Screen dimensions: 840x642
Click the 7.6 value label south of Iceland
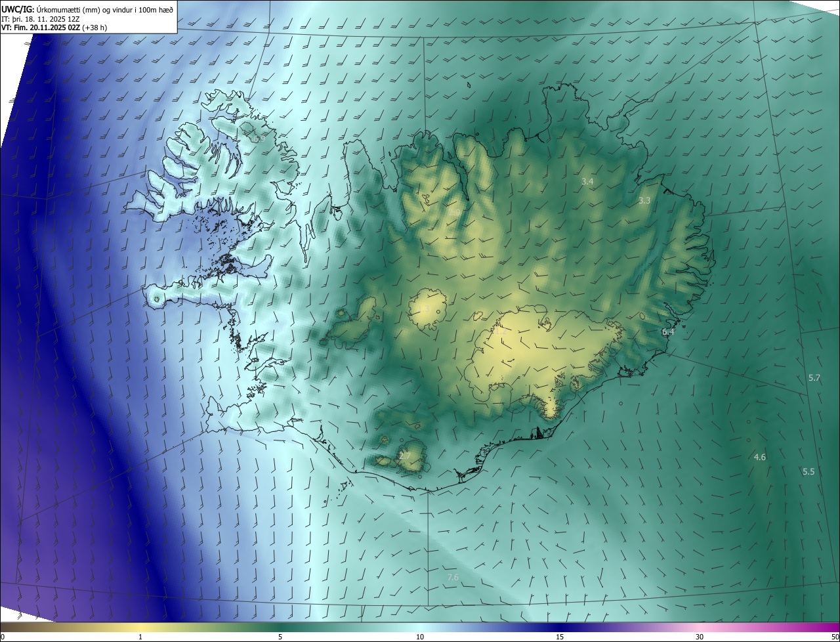[x=453, y=577]
